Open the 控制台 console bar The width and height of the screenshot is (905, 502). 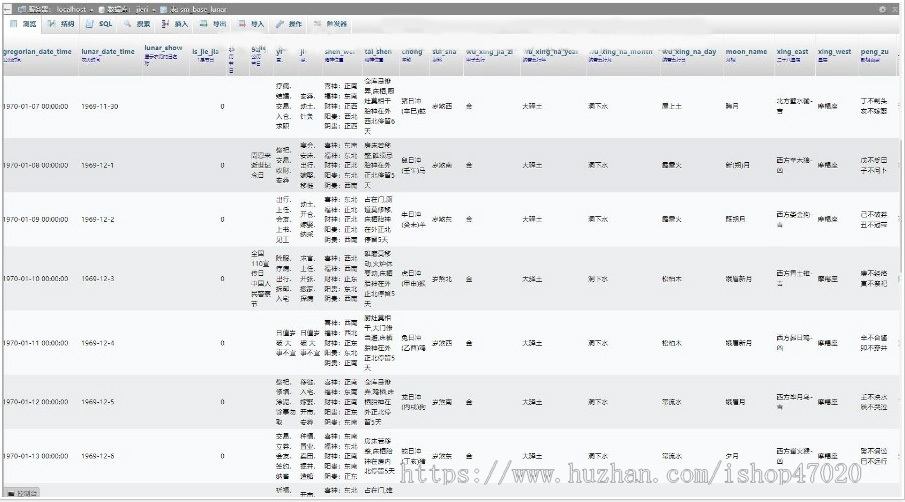coord(24,493)
